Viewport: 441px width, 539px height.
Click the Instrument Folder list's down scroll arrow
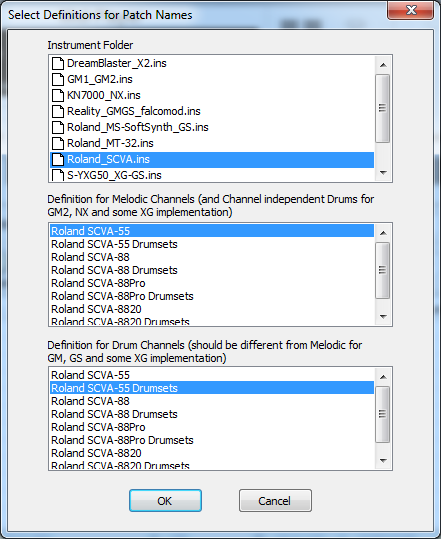pyautogui.click(x=383, y=173)
